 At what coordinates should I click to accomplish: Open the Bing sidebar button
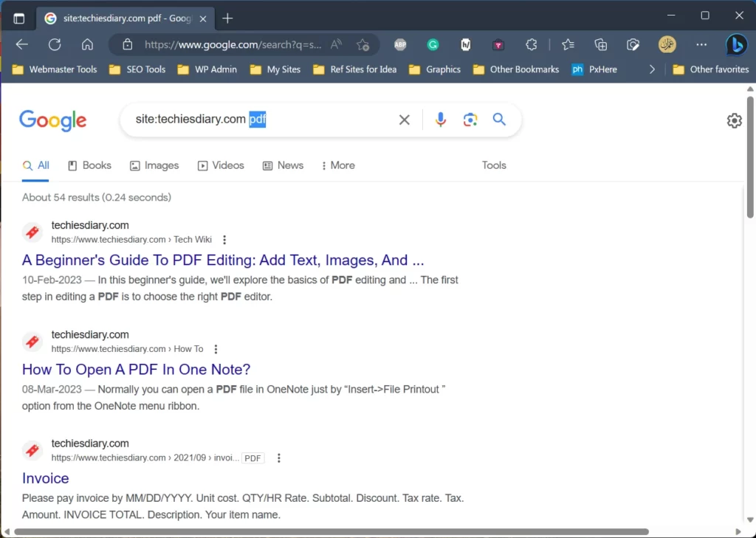[737, 45]
